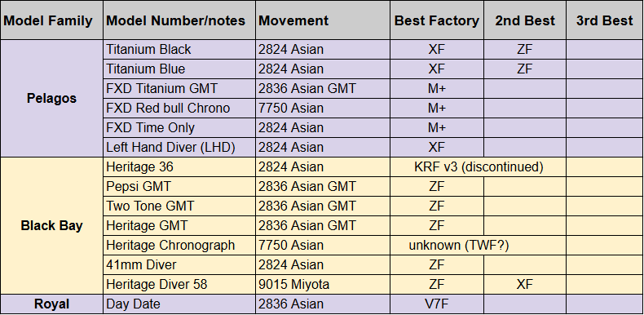This screenshot has height=315, width=644.
Task: Click the FXD Red bull Chrono cell
Action: (x=179, y=109)
